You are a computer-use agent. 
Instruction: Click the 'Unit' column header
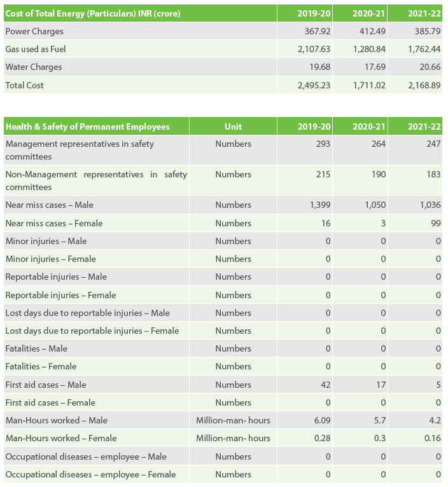tap(233, 127)
